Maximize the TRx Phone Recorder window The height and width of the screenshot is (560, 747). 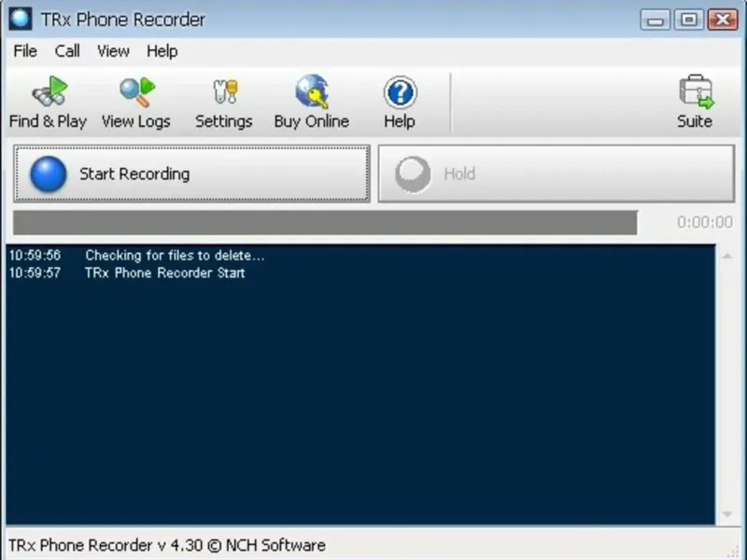(x=689, y=20)
